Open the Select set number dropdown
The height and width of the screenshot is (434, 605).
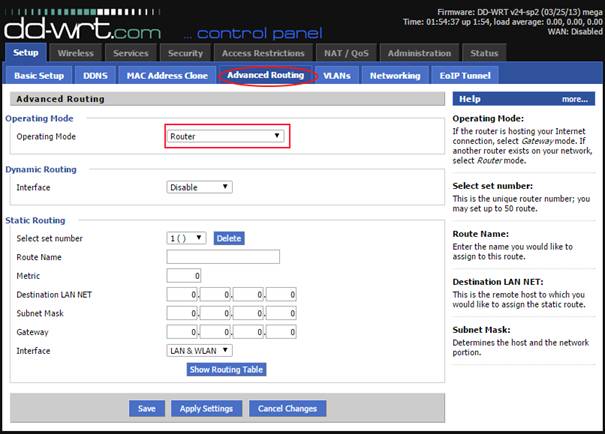pos(187,238)
